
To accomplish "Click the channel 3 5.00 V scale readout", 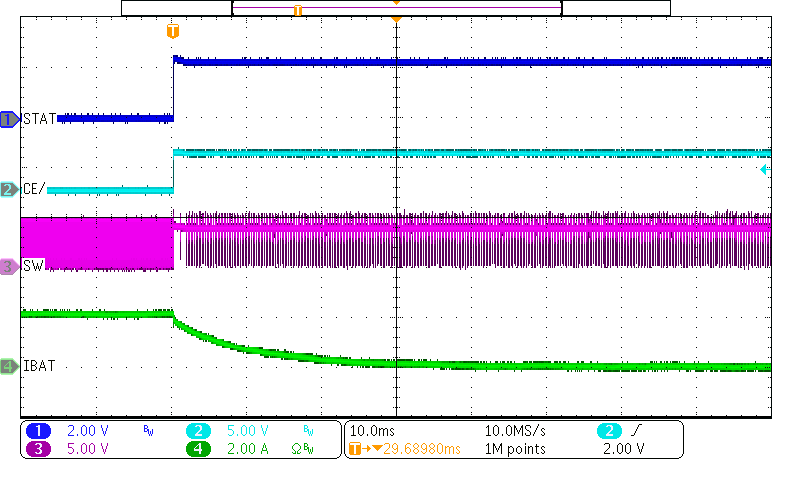I will 87,449.
